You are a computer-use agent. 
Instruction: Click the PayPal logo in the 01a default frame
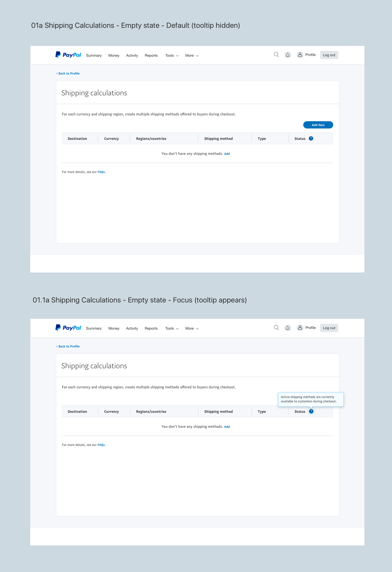68,55
